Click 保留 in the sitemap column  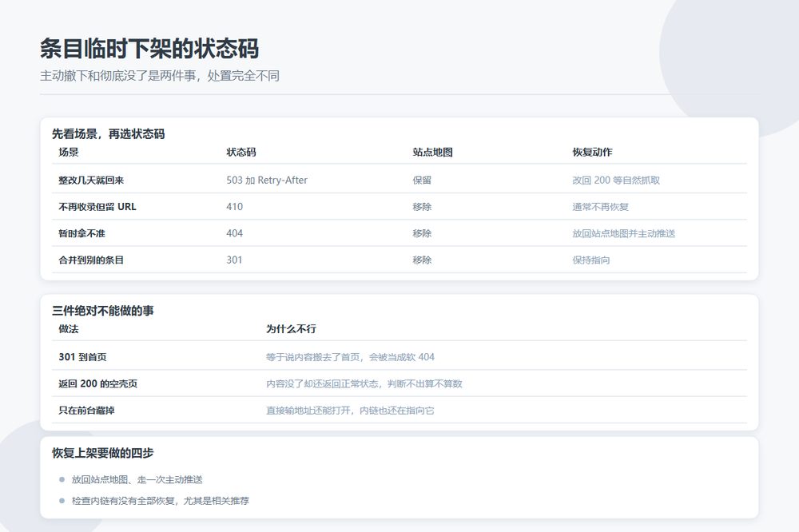point(422,180)
